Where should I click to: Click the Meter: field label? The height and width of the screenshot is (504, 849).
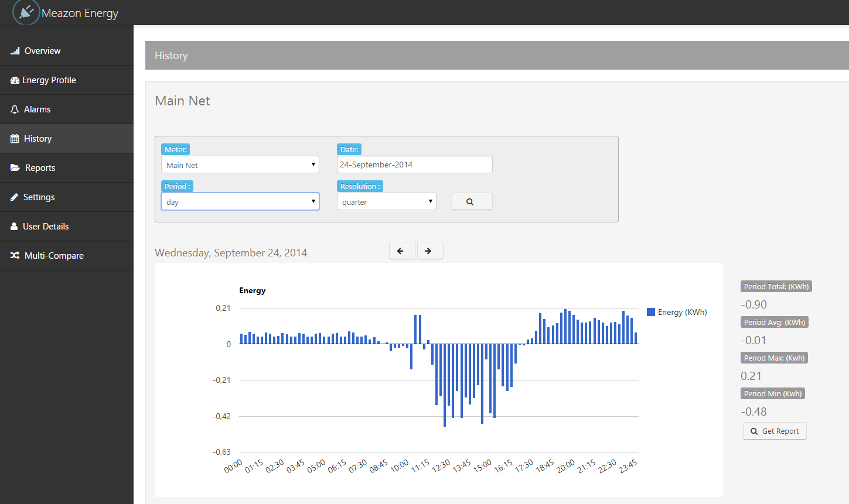click(x=175, y=149)
